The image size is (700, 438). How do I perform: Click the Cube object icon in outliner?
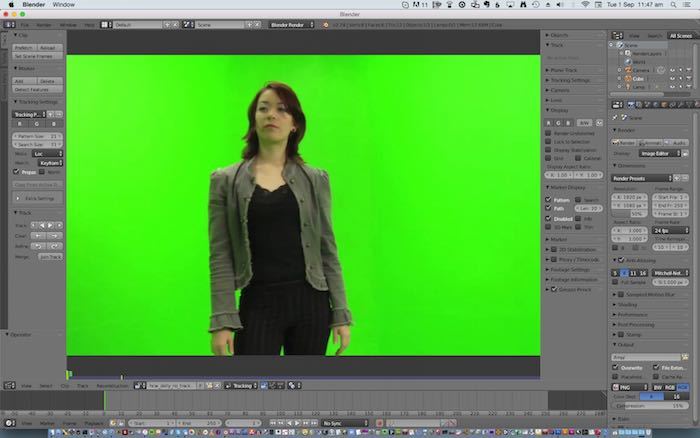pyautogui.click(x=628, y=79)
